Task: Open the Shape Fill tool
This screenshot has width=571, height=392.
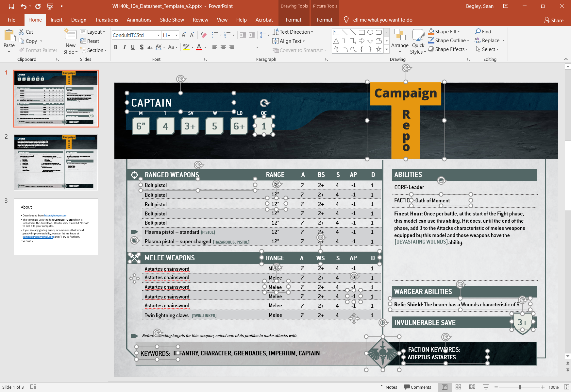Action: 444,31
